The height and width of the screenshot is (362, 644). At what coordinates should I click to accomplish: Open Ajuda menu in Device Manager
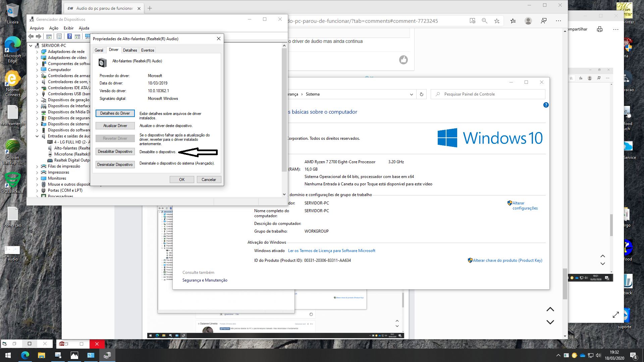[x=84, y=28]
